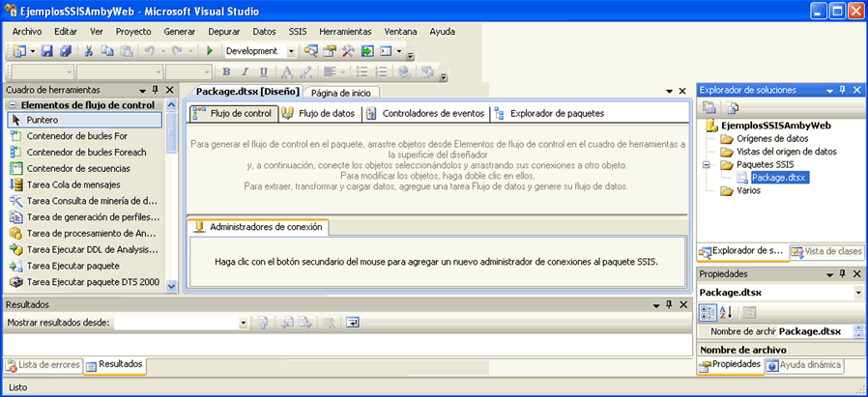Open the Add New Item button's dropdown arrow

(33, 51)
